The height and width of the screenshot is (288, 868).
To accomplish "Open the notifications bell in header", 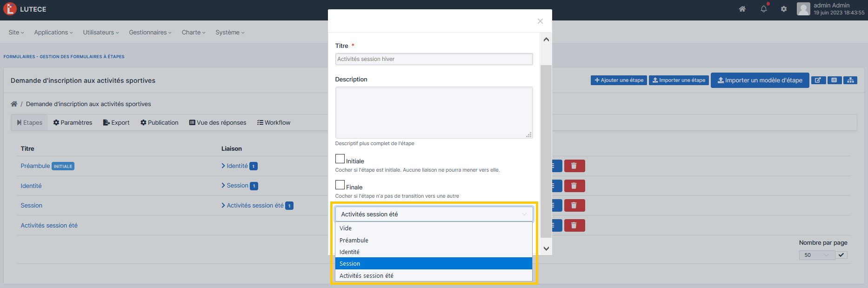I will tap(763, 9).
